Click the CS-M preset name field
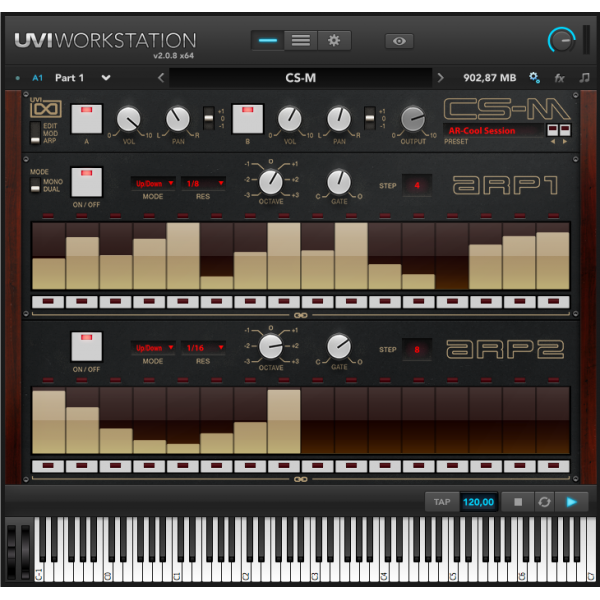600x600 pixels. click(x=301, y=78)
